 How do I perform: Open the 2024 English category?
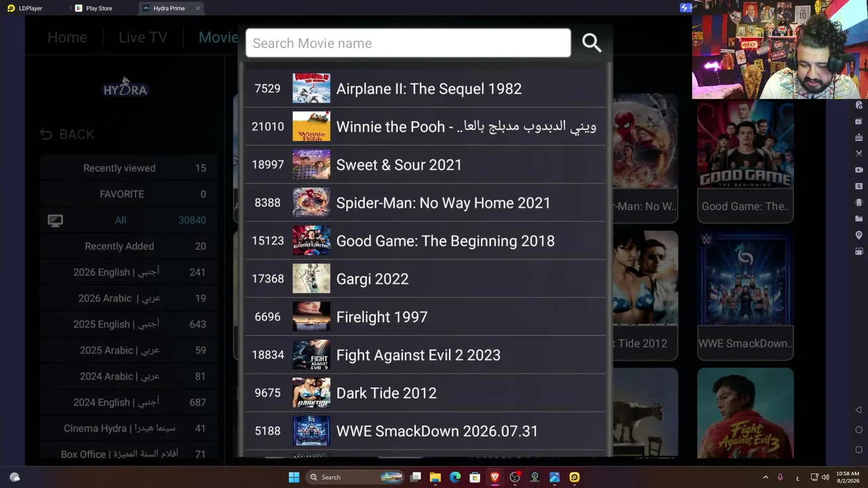pos(129,402)
